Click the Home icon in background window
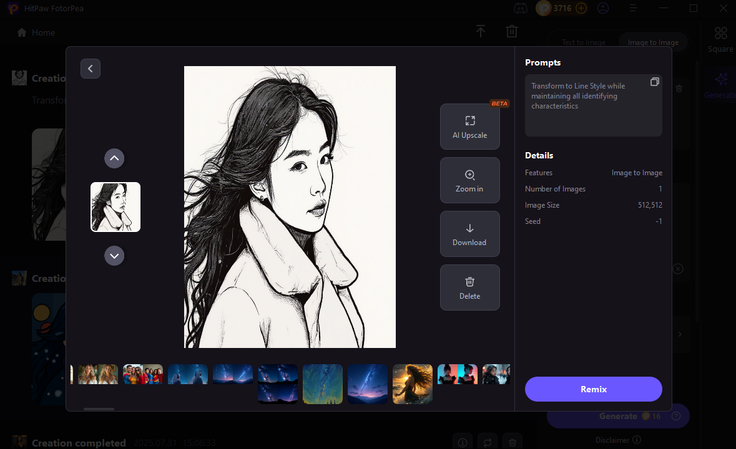The image size is (736, 449). click(22, 32)
